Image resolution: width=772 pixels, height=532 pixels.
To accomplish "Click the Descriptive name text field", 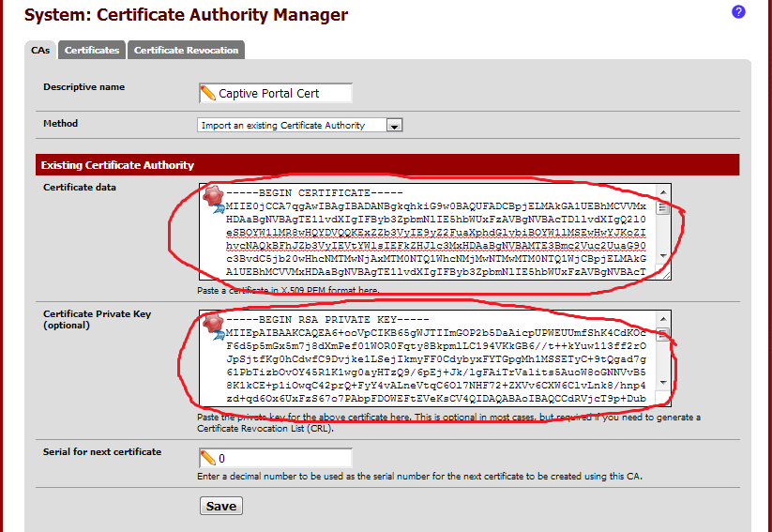I will 281,93.
